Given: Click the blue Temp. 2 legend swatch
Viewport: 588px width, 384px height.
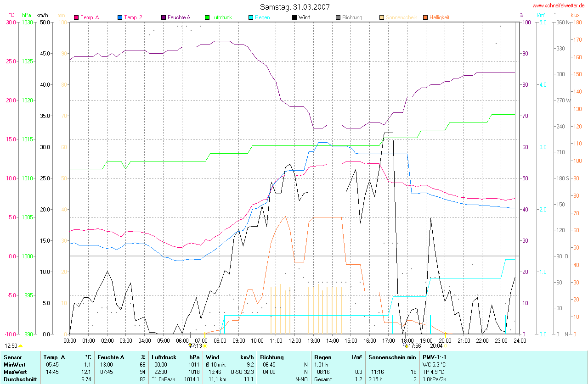Looking at the screenshot, I should tap(120, 17).
